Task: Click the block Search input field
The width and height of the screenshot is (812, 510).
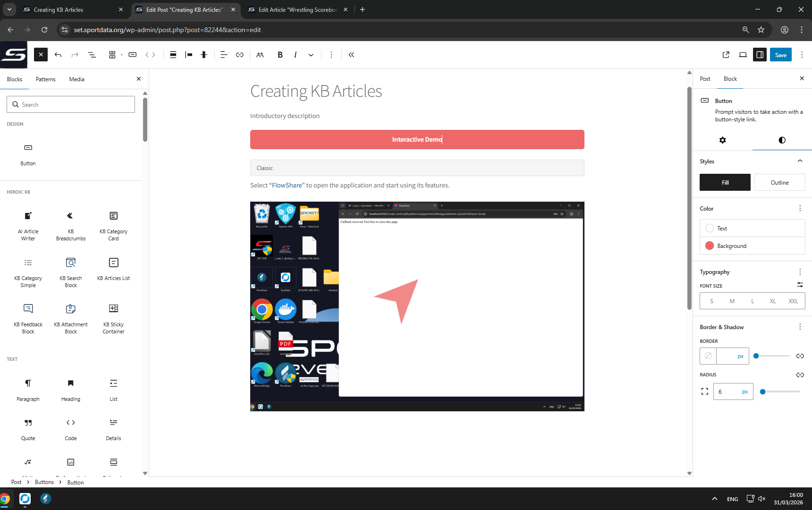Action: [71, 104]
